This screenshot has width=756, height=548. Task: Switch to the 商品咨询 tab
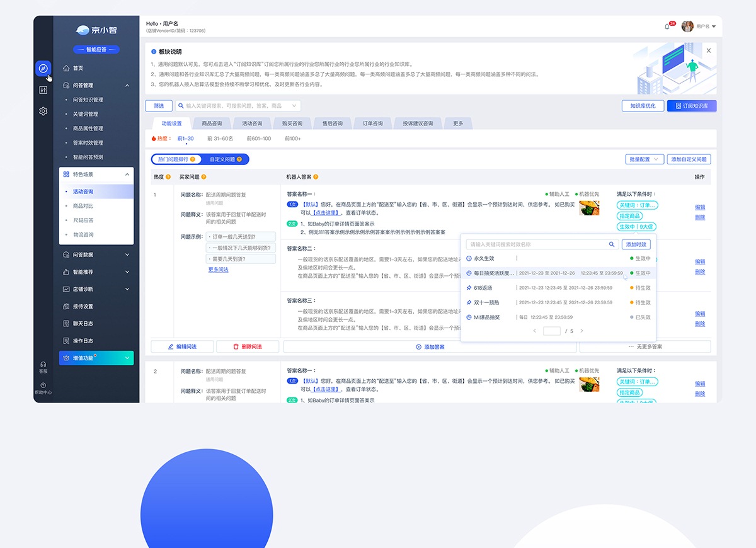[x=212, y=123]
